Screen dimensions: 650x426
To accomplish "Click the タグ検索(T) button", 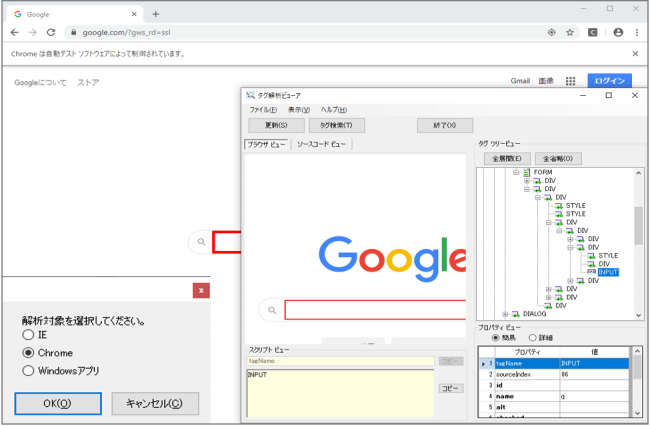I will [x=336, y=125].
